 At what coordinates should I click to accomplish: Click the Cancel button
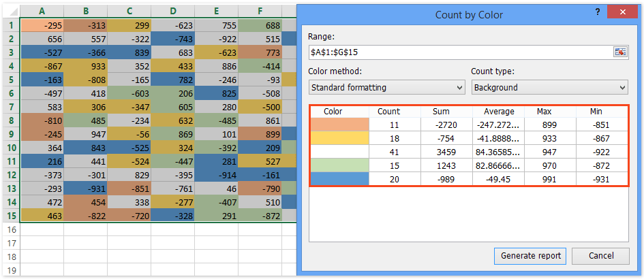pyautogui.click(x=600, y=256)
